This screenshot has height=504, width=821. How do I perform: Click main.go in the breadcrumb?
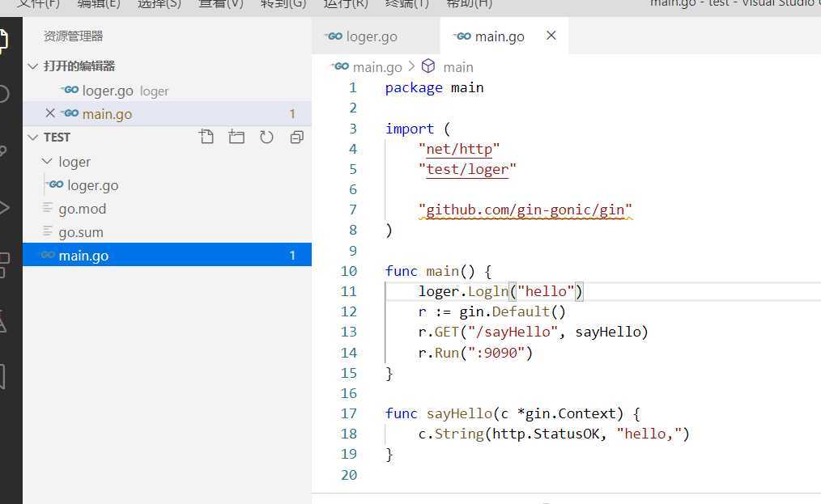coord(377,67)
